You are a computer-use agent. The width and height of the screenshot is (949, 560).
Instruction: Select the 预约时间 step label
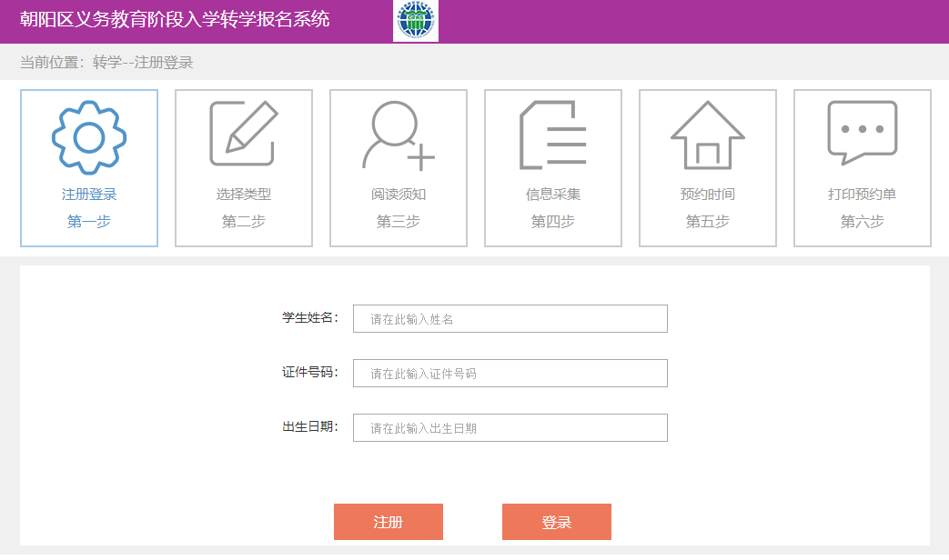pos(708,195)
